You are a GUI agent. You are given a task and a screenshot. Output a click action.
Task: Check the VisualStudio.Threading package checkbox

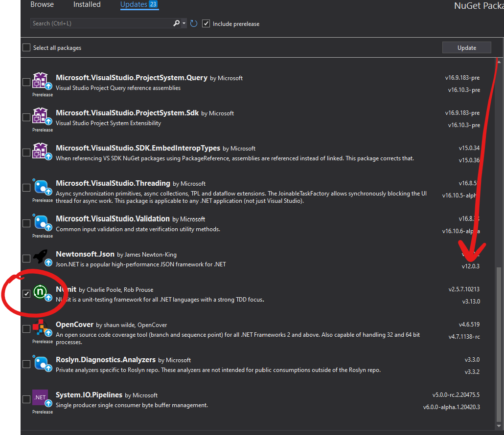(26, 188)
